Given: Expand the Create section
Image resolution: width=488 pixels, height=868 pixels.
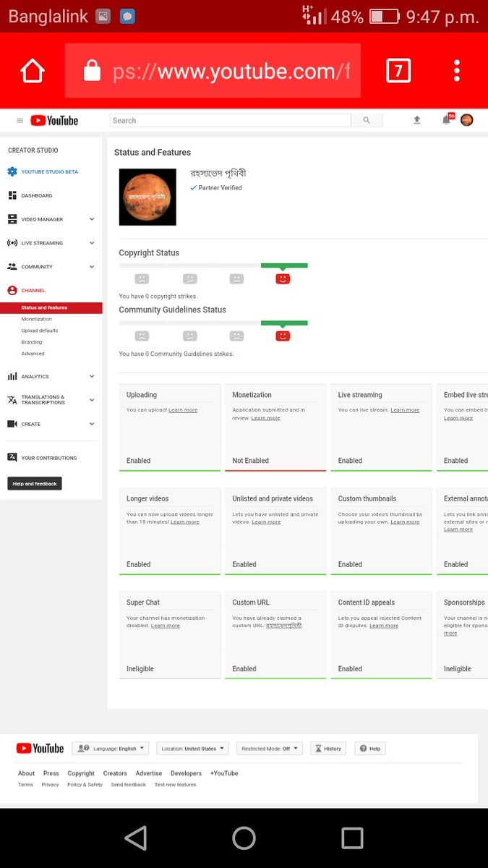Looking at the screenshot, I should click(x=92, y=424).
